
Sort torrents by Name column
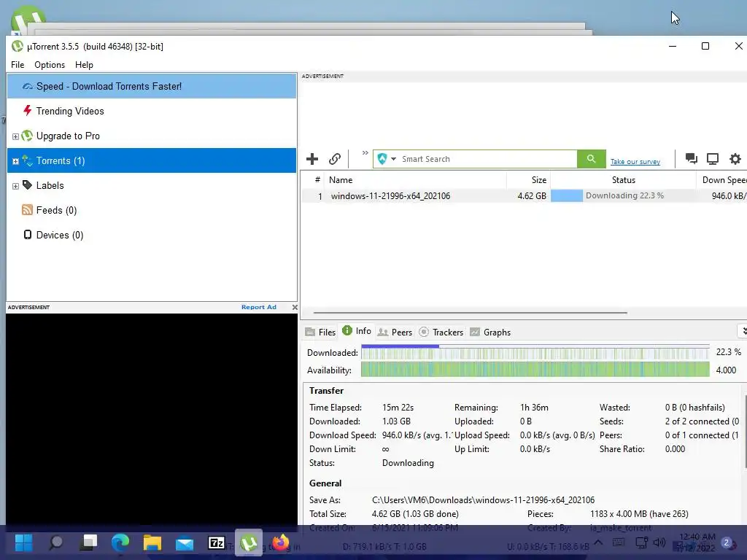click(415, 180)
